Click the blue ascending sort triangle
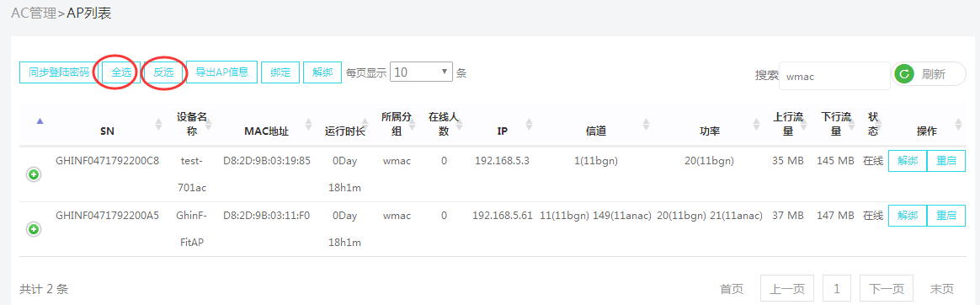 pos(40,120)
